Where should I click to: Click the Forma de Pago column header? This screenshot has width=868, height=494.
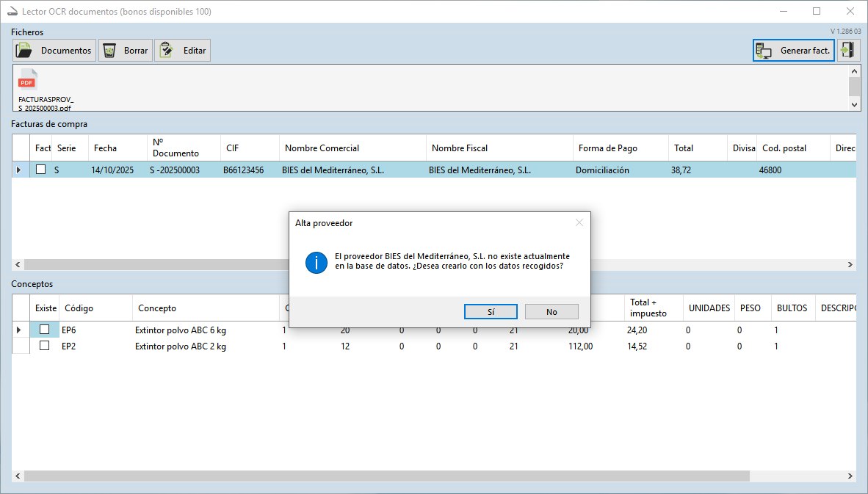click(x=621, y=148)
